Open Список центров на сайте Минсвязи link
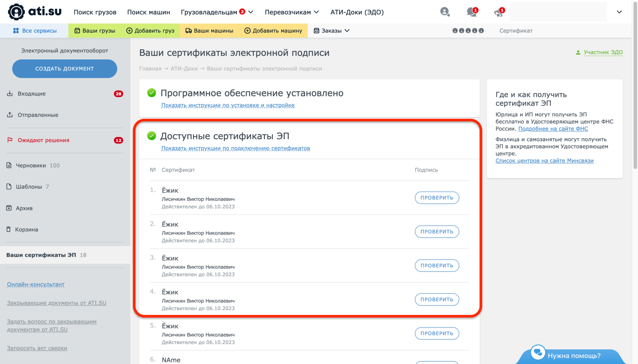638x364 pixels. tap(545, 161)
